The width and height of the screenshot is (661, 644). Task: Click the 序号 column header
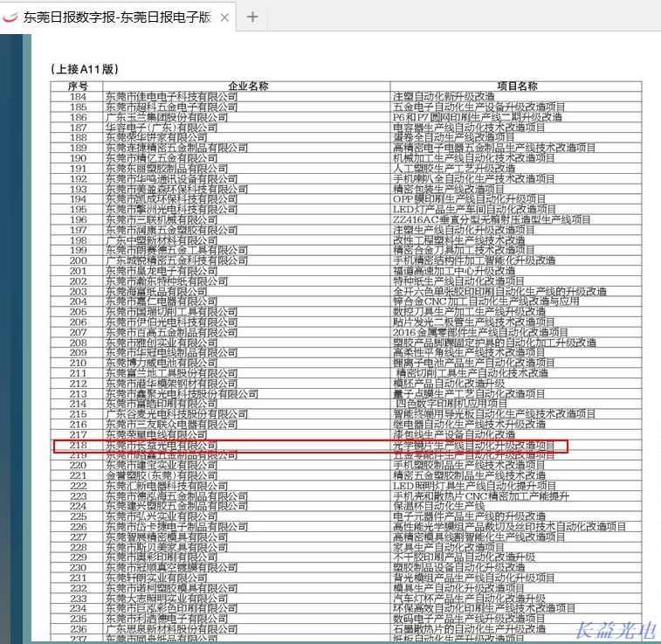coord(78,86)
